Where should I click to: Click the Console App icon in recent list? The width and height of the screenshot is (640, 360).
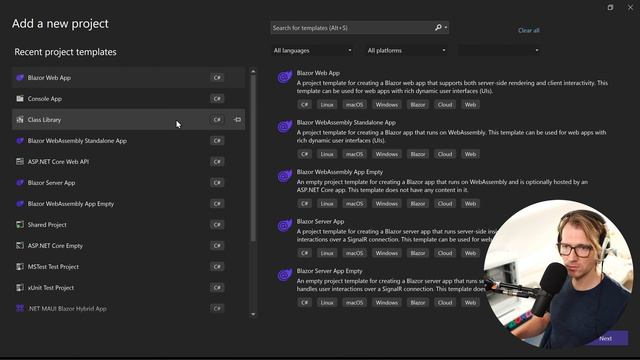point(20,99)
